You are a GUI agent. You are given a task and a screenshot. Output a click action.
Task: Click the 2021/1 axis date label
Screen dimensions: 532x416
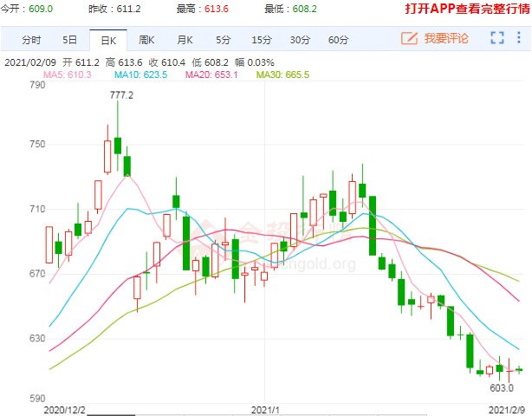tap(265, 410)
